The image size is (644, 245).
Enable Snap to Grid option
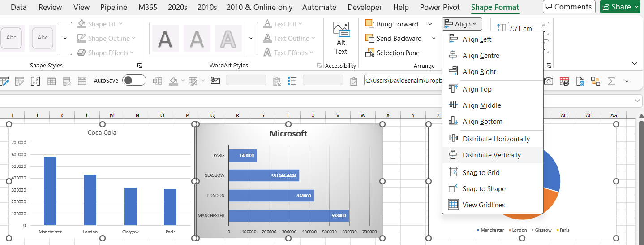(x=492, y=173)
